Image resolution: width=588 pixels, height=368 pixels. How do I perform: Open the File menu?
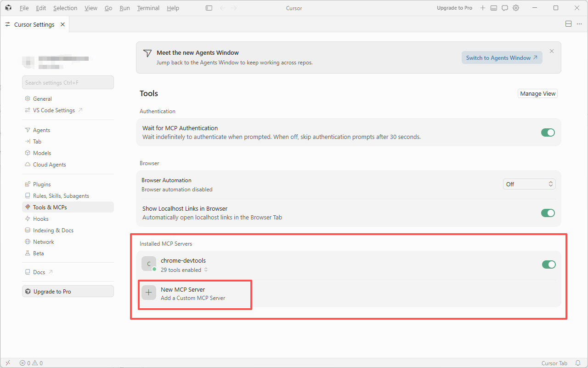(x=24, y=8)
